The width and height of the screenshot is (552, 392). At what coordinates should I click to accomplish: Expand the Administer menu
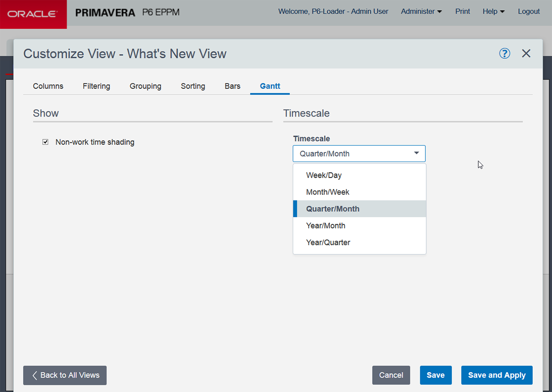coord(421,12)
